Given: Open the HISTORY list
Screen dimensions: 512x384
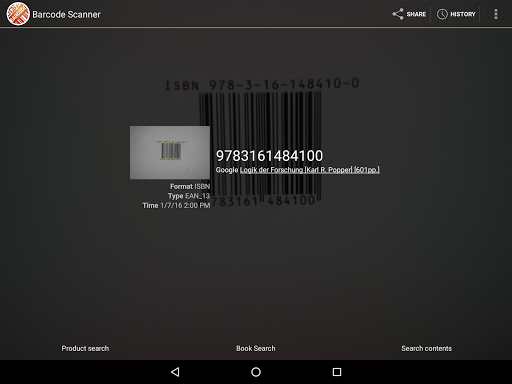Looking at the screenshot, I should coord(456,14).
